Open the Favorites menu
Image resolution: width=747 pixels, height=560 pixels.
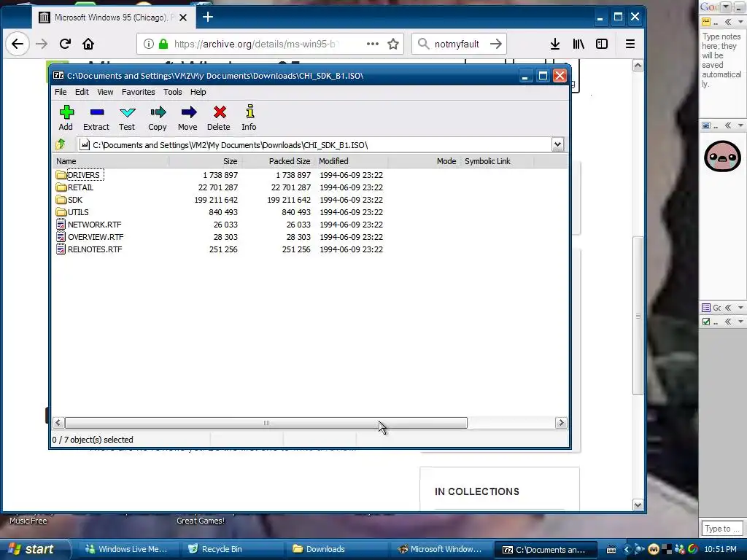[138, 92]
